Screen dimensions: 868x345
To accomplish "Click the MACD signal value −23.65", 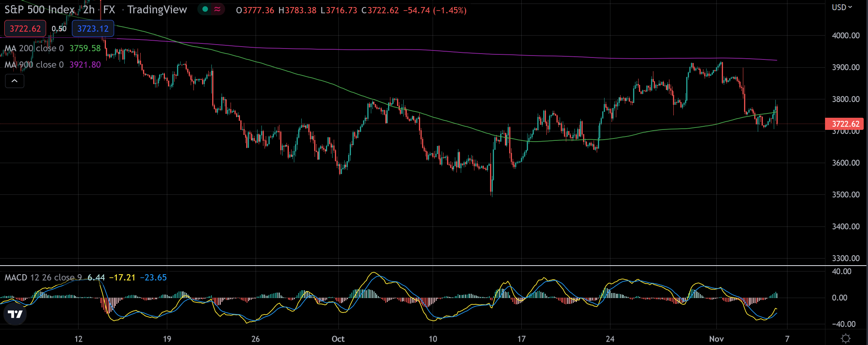I will [153, 277].
